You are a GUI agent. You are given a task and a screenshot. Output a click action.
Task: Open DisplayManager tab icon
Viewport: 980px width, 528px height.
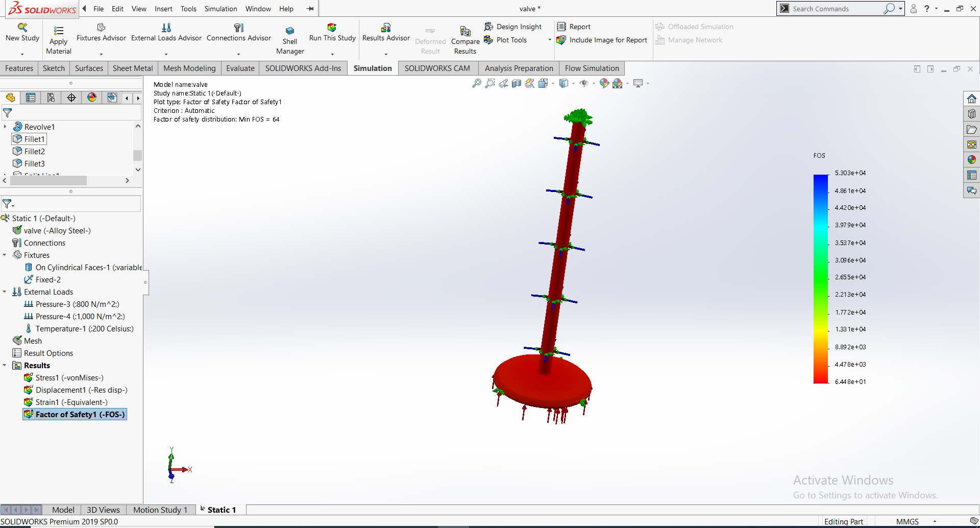click(x=92, y=98)
